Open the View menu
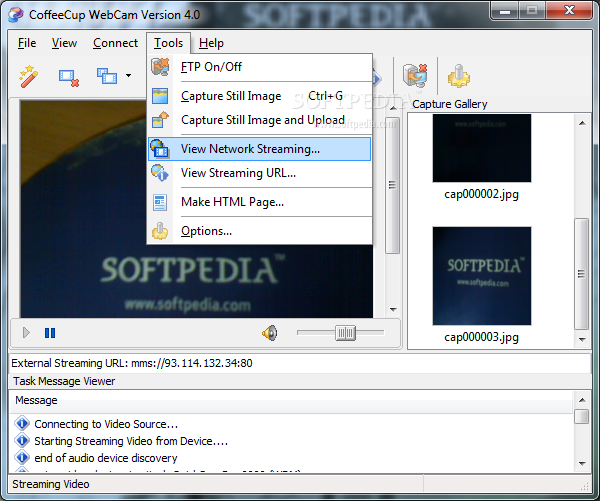 pyautogui.click(x=64, y=43)
